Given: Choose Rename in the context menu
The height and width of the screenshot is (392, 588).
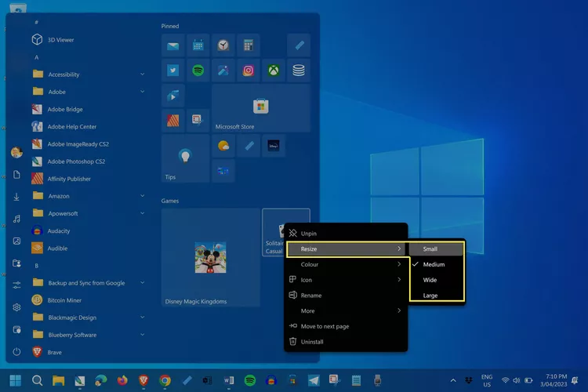Looking at the screenshot, I should (x=346, y=296).
